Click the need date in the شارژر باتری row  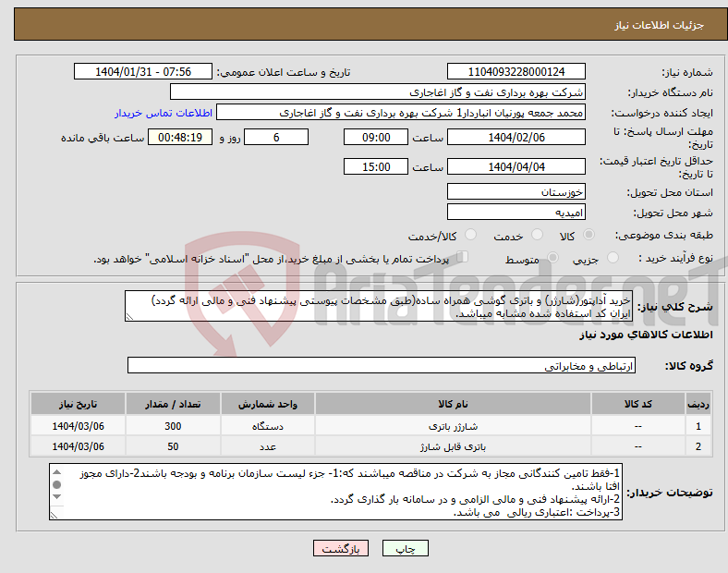click(78, 426)
